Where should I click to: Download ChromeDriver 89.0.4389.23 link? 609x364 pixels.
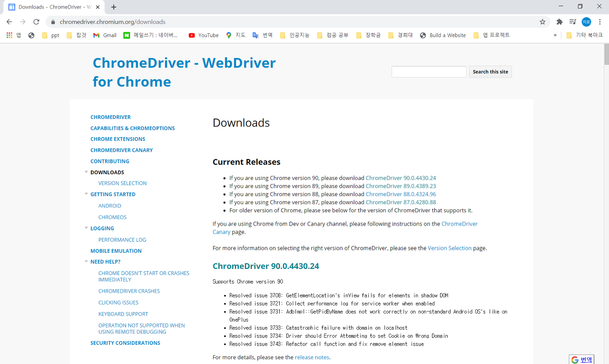(401, 186)
